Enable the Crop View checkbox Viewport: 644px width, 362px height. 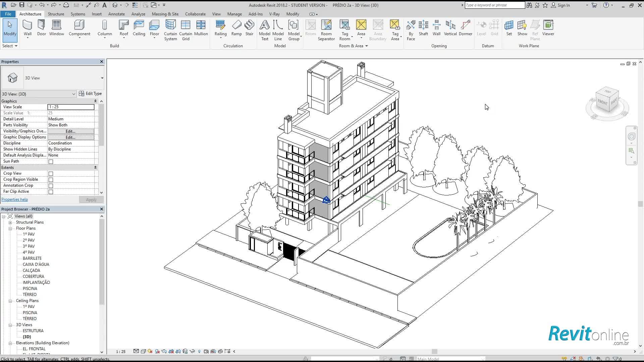[x=51, y=174]
